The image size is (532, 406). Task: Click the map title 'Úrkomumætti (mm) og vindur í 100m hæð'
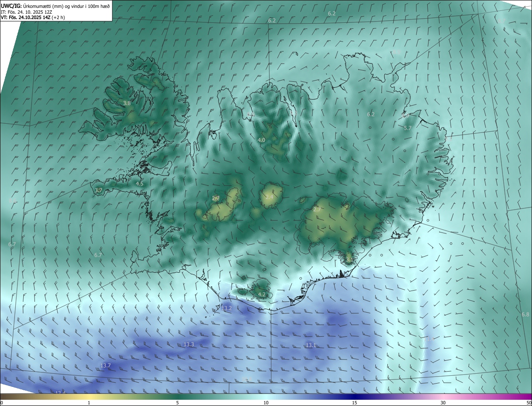click(66, 6)
